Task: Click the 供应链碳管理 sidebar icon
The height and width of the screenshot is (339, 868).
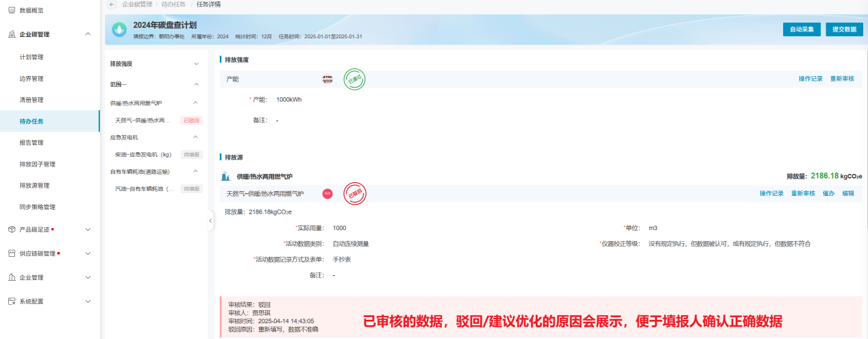Action: pos(12,253)
